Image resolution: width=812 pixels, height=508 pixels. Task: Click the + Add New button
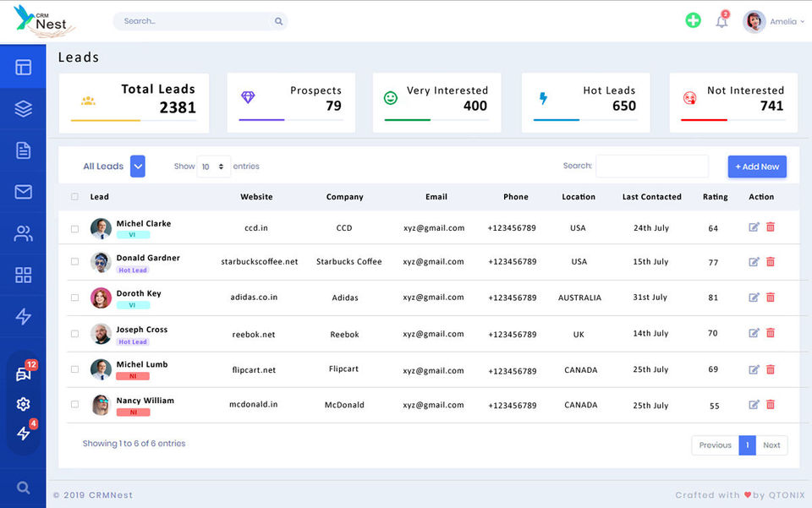[x=757, y=167]
